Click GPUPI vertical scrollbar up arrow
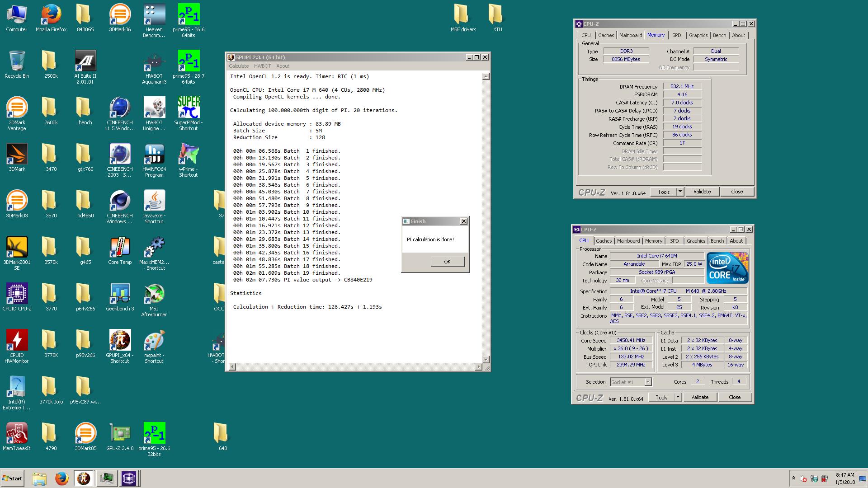 [486, 76]
